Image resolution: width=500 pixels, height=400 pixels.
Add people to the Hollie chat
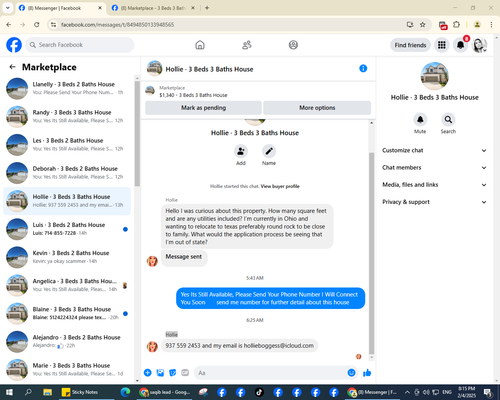coord(241,151)
